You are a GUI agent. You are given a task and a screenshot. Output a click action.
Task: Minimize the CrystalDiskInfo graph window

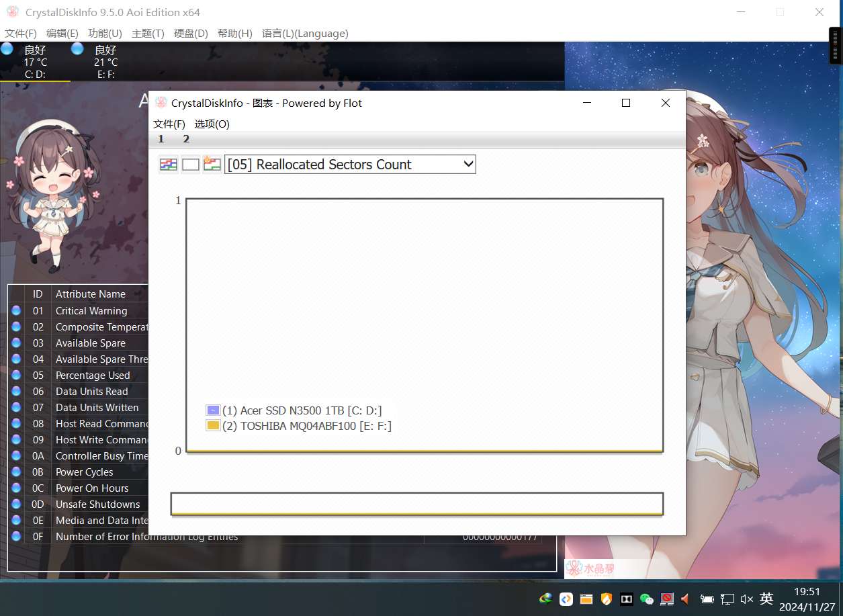coord(586,103)
